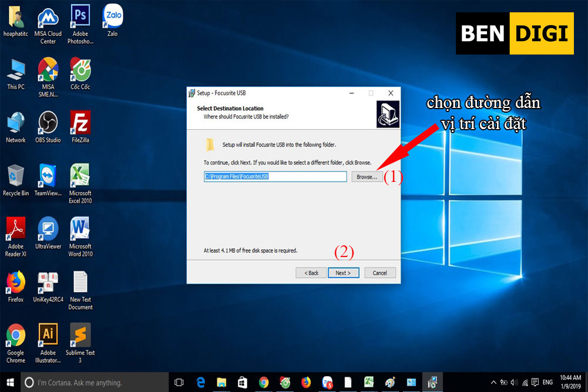This screenshot has width=588, height=392.
Task: Open the taskbar clock and date
Action: coord(570,382)
